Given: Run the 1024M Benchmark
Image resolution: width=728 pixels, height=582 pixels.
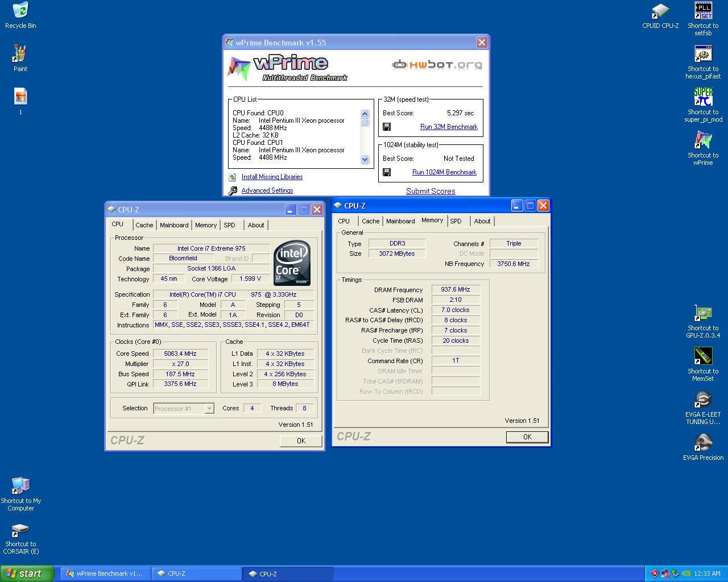Looking at the screenshot, I should click(444, 172).
